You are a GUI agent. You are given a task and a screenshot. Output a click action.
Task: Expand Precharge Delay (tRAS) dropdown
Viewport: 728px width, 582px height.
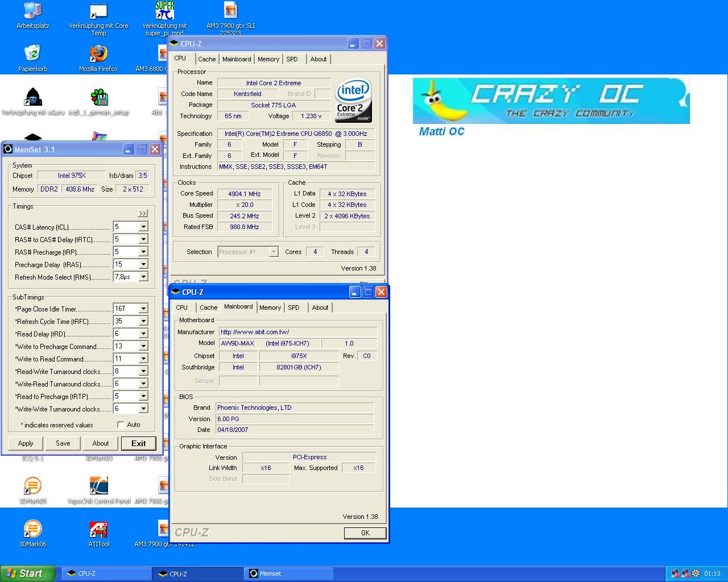(x=143, y=264)
